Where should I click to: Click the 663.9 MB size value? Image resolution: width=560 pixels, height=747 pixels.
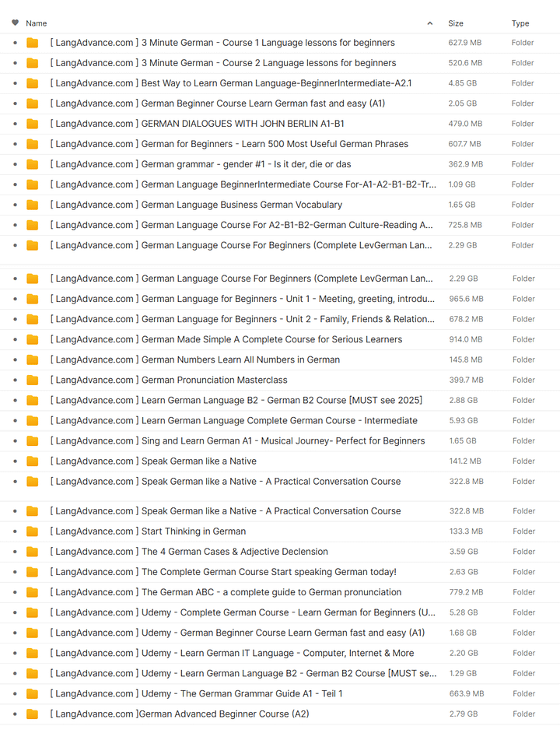(x=467, y=693)
